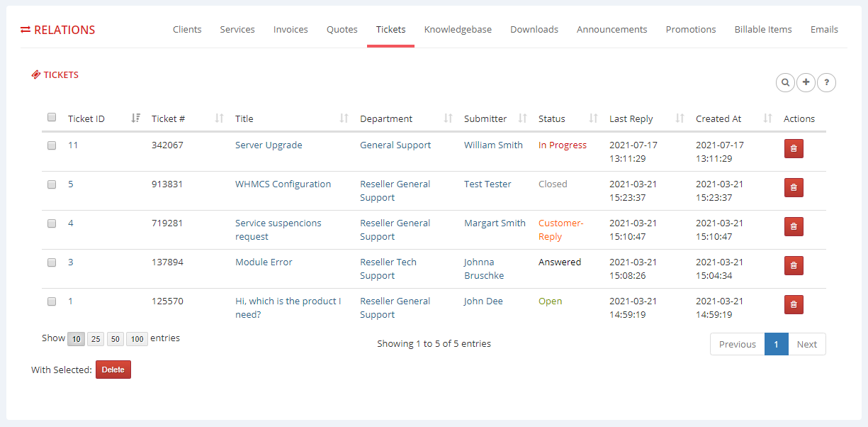Click the trash icon for WHMCS Configuration ticket
Screen dimensions: 868x427
(x=793, y=187)
